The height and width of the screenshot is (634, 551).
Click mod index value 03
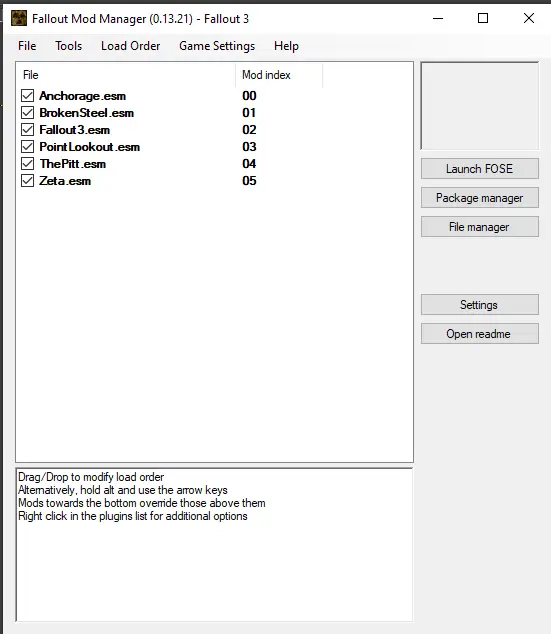pos(249,147)
